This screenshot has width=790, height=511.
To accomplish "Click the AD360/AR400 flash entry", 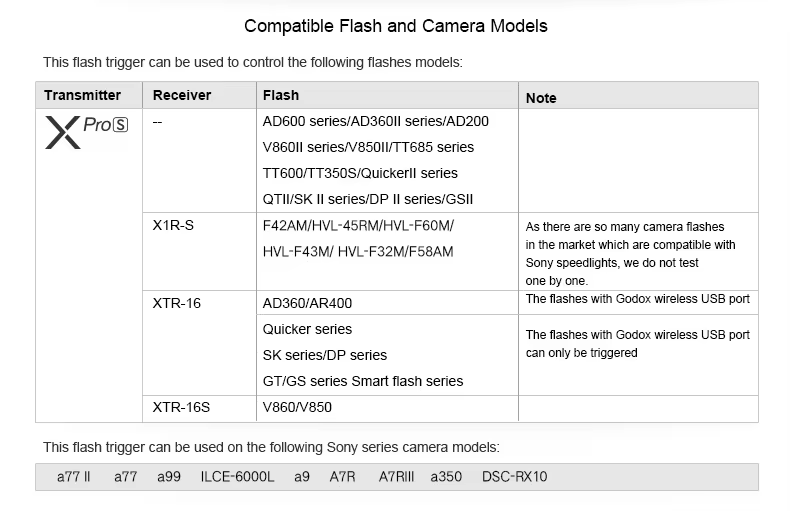I will point(307,303).
